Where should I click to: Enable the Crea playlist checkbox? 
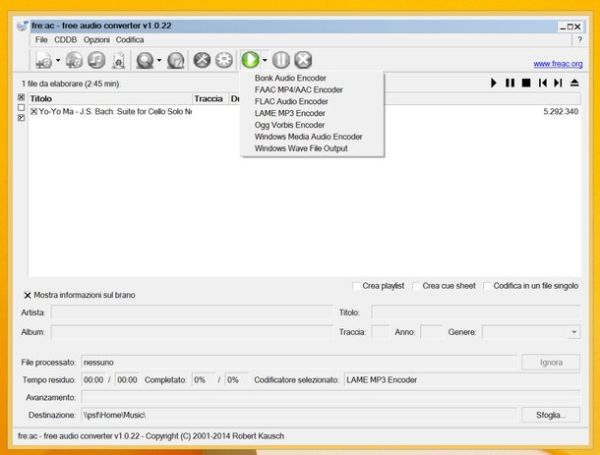(x=358, y=286)
